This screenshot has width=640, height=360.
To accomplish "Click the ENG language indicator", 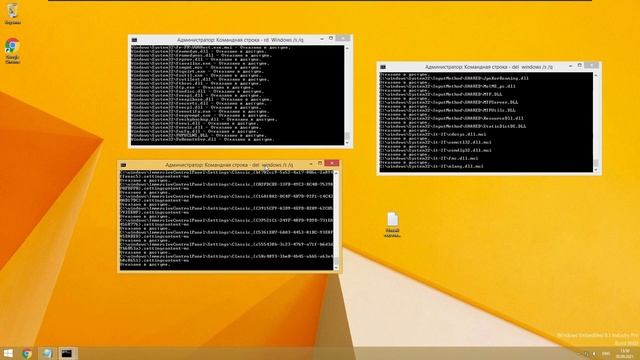I will 606,353.
